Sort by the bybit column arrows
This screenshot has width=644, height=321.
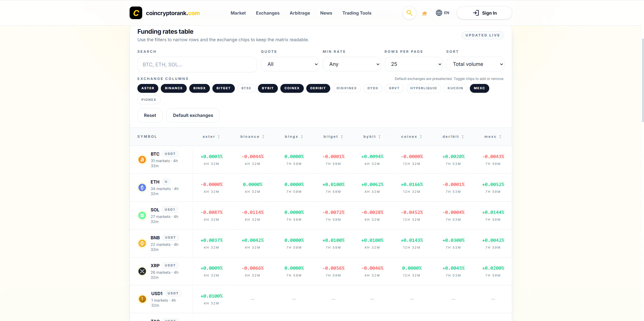coord(380,137)
